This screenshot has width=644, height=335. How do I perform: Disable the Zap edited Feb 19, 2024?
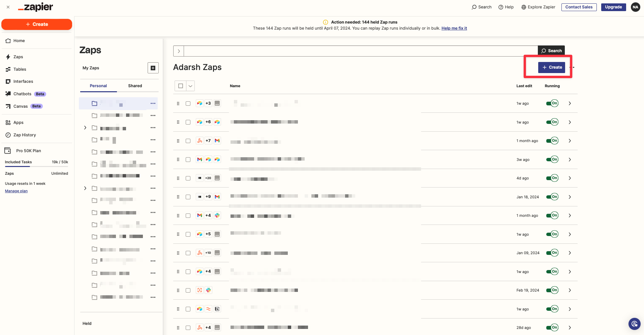point(552,290)
